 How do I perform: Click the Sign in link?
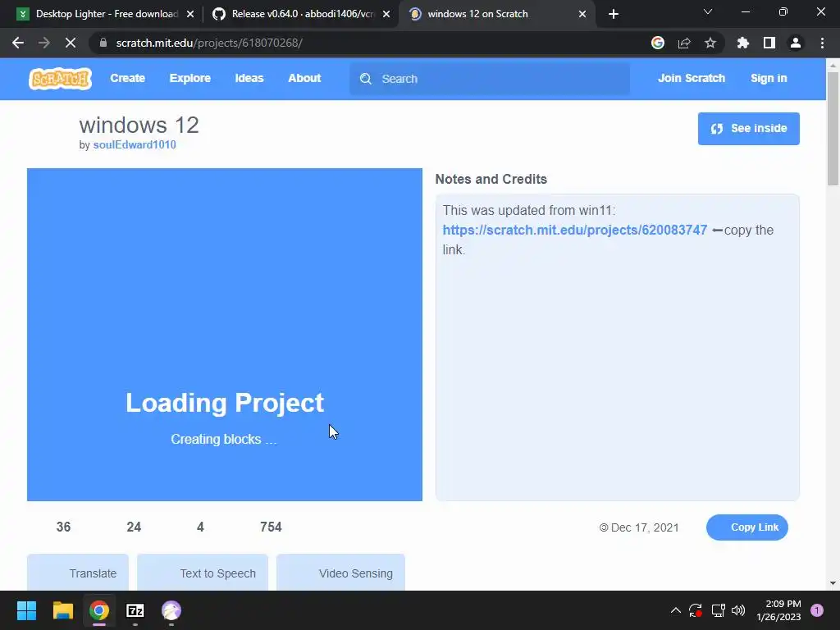tap(769, 78)
